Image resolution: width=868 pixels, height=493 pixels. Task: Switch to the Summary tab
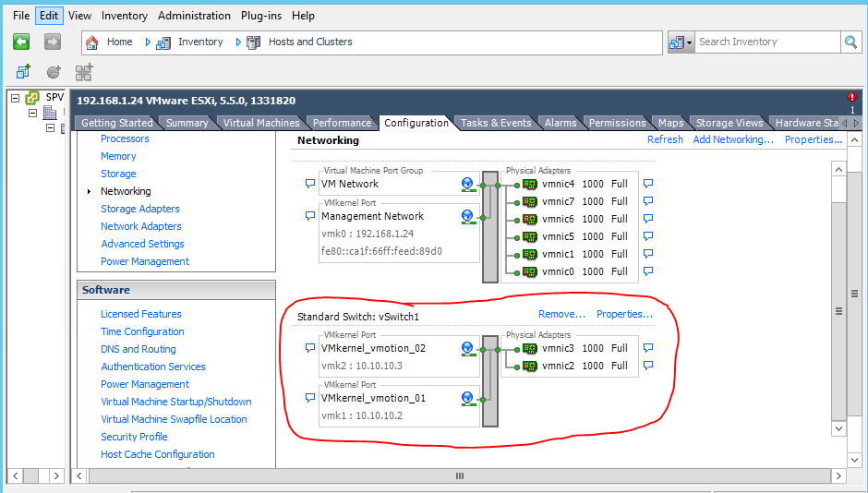(x=187, y=123)
